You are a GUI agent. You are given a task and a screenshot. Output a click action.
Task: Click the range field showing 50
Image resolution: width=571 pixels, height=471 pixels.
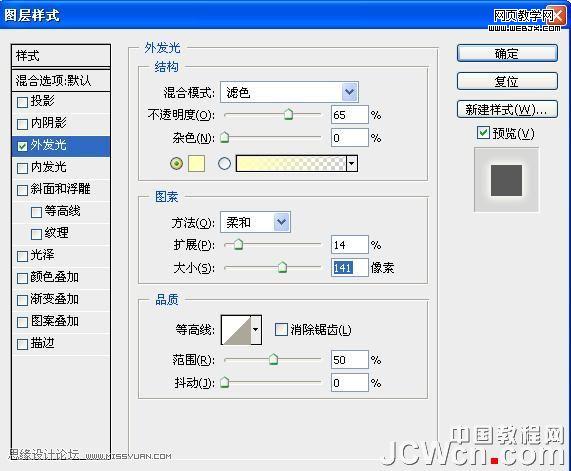(x=350, y=360)
